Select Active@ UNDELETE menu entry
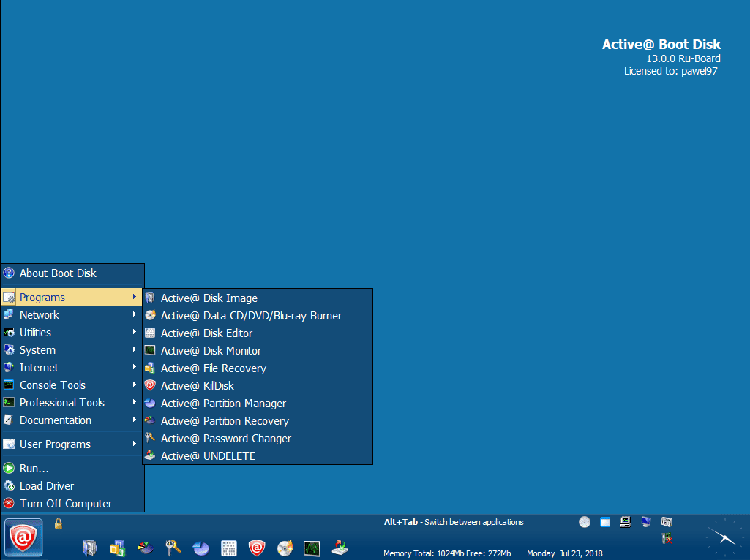 tap(208, 456)
